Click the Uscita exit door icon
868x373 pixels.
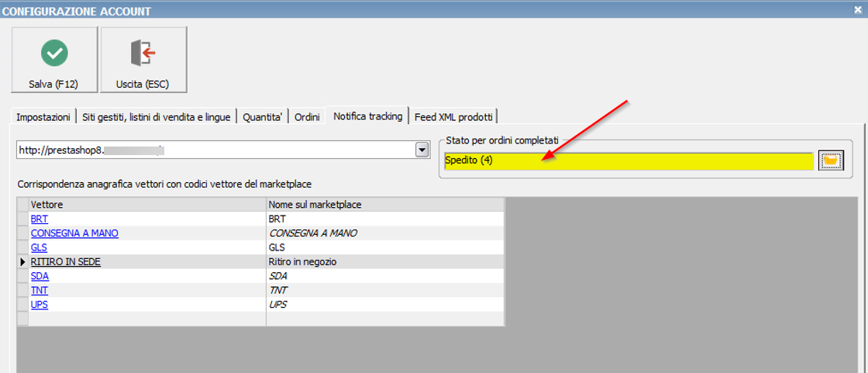pos(143,53)
